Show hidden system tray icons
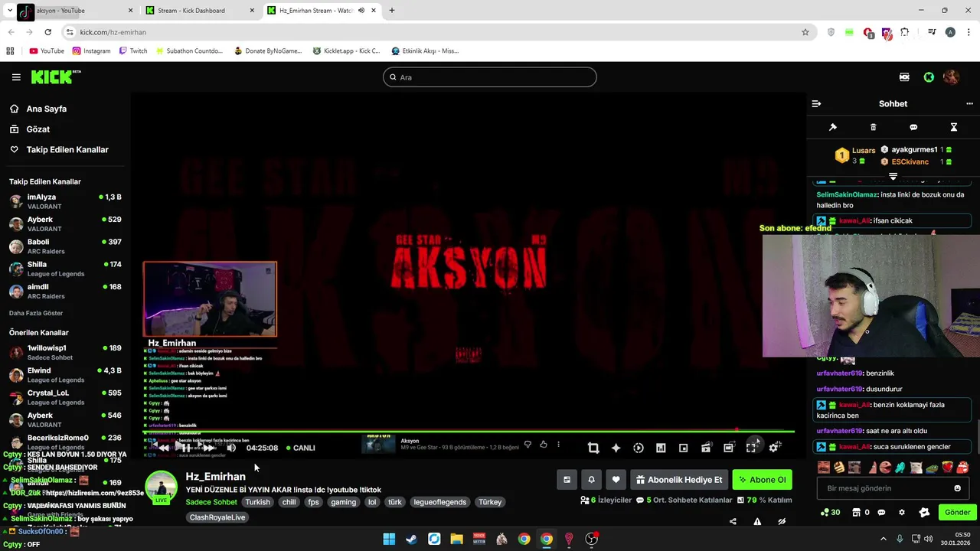The image size is (980, 551). click(883, 539)
